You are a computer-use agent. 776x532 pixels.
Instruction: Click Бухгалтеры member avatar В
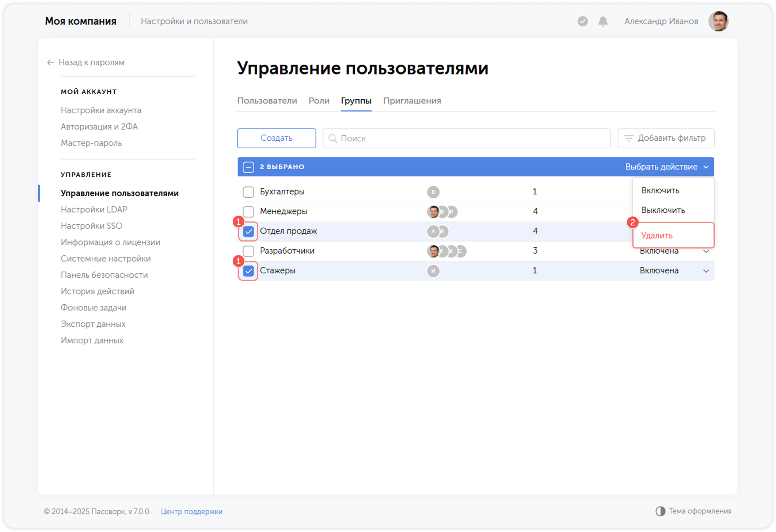(x=433, y=192)
